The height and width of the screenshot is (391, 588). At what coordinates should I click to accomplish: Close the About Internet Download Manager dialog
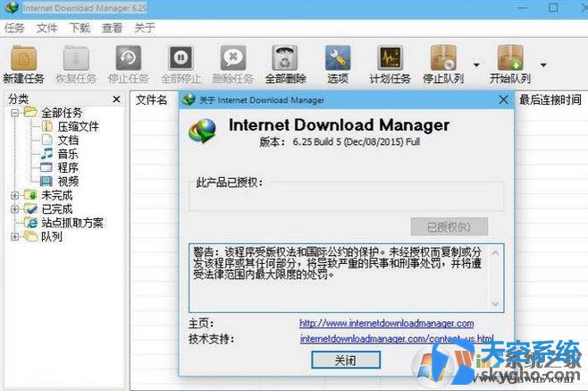click(x=503, y=100)
